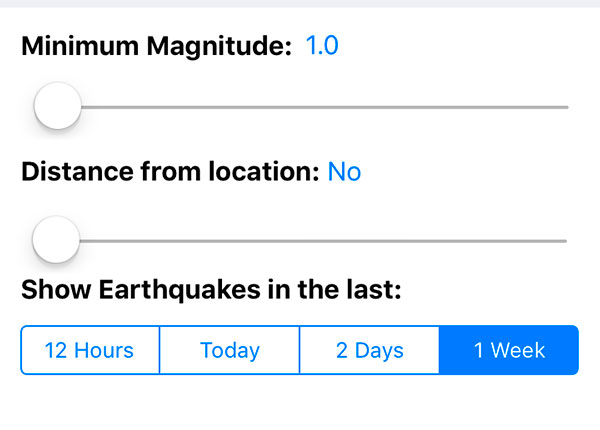Click the gray bar at the top edge

tap(300, 3)
